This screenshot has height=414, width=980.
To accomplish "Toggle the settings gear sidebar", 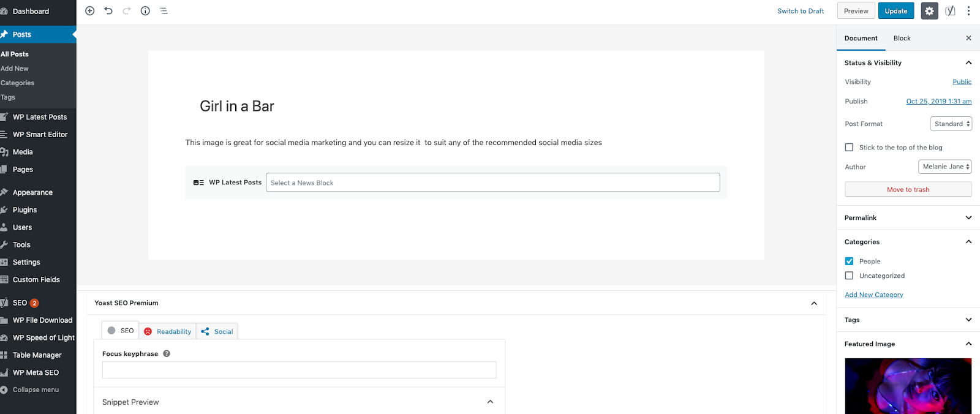I will [929, 11].
